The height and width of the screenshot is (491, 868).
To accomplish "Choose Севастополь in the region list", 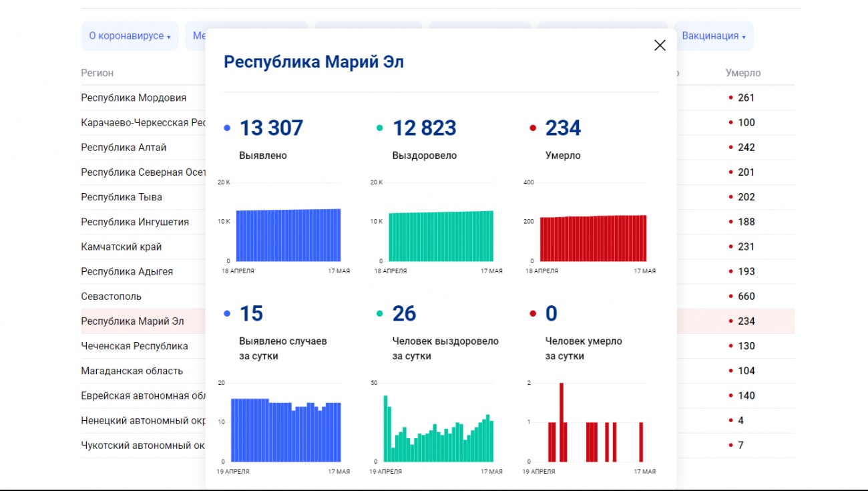I will click(x=112, y=296).
